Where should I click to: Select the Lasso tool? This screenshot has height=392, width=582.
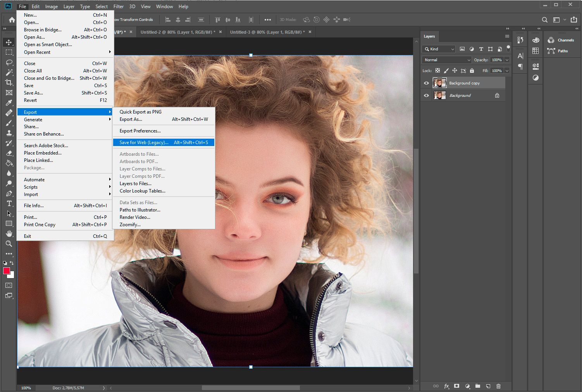[9, 62]
